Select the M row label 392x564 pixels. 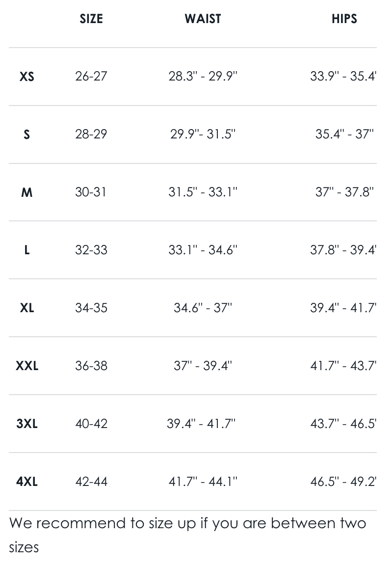click(27, 192)
